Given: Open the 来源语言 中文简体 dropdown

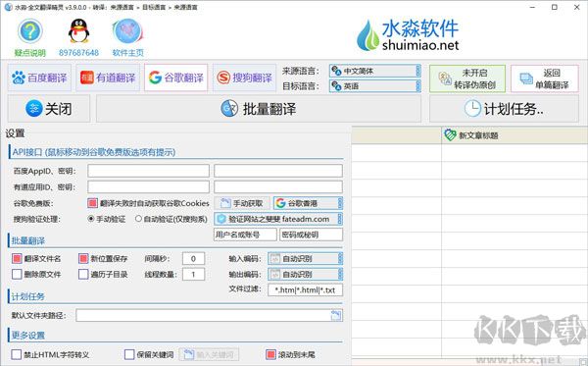Looking at the screenshot, I should click(375, 71).
